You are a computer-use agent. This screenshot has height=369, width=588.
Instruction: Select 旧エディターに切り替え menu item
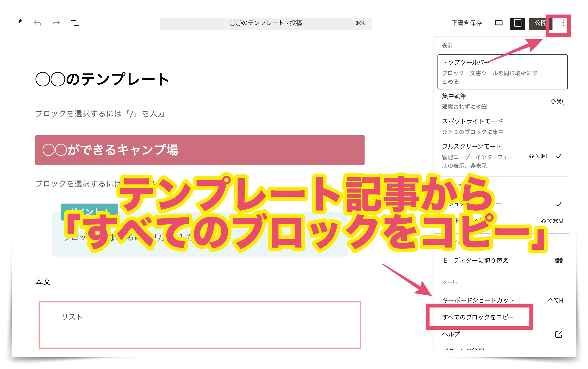502,261
